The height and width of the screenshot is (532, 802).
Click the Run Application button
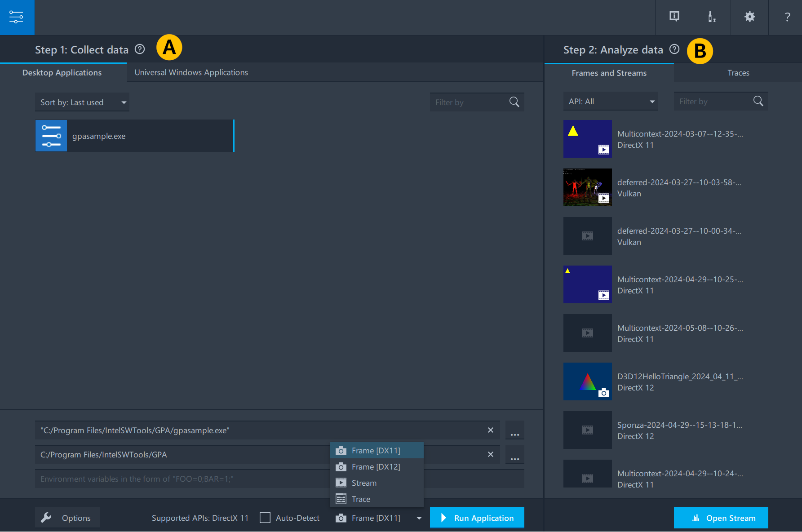[477, 518]
